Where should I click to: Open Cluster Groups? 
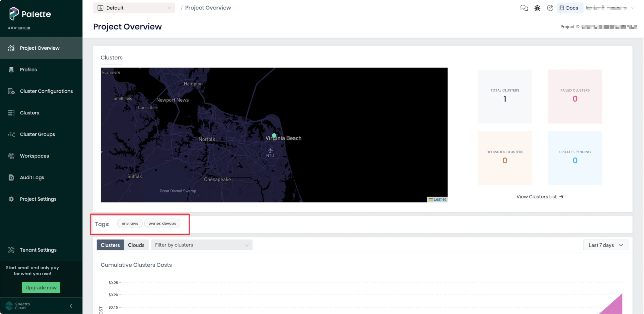tap(37, 134)
